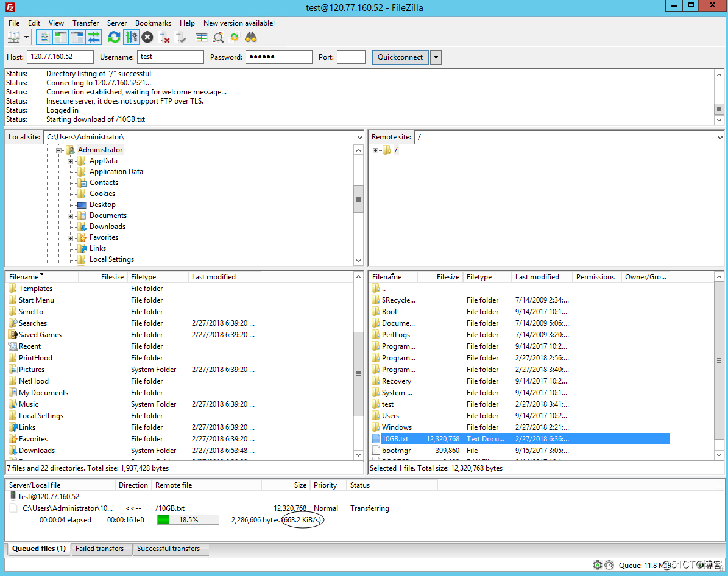
Task: Select the 10GB.txt remote file
Action: coord(520,438)
